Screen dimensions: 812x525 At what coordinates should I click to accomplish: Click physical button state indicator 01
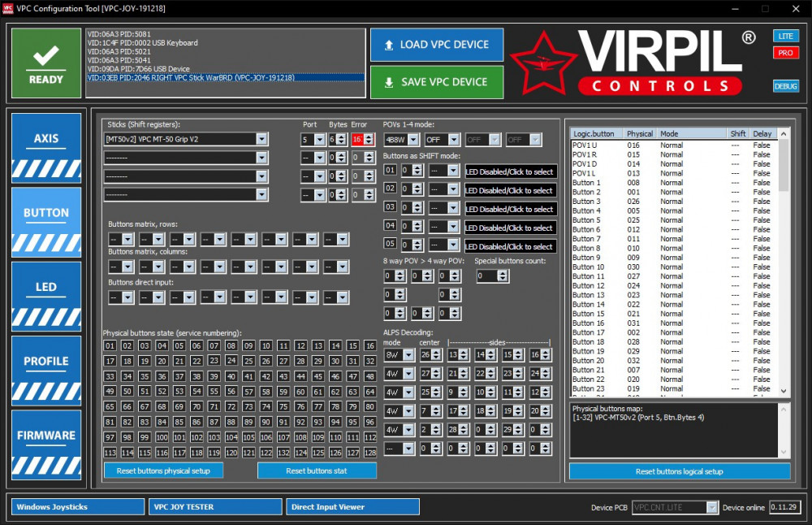coord(110,345)
